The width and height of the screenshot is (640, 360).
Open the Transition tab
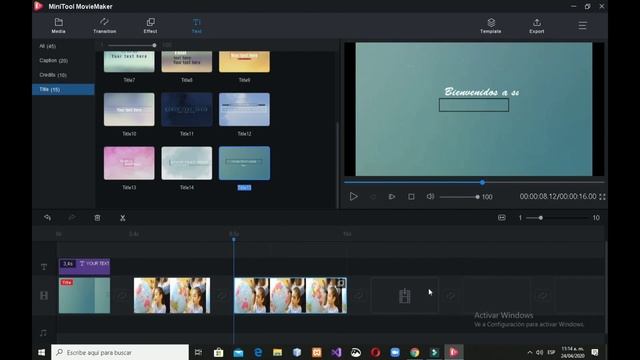point(104,25)
